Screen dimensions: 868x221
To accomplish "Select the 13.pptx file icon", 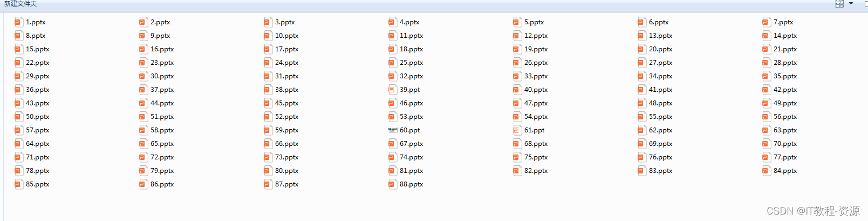I will 641,36.
